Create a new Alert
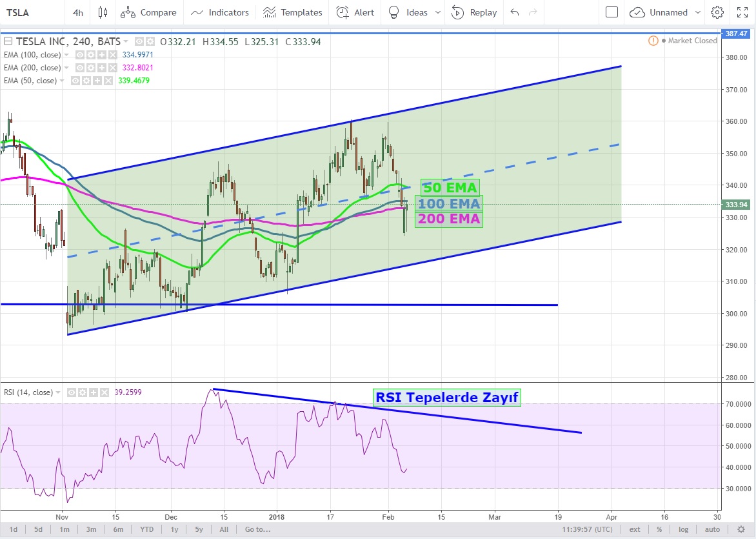 [357, 12]
